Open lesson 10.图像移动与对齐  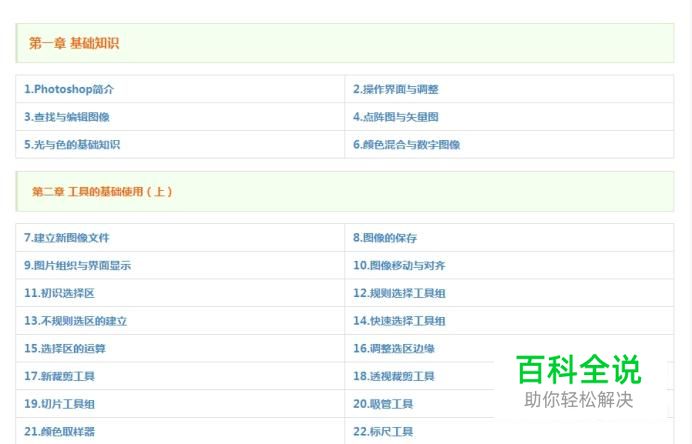[x=399, y=266]
